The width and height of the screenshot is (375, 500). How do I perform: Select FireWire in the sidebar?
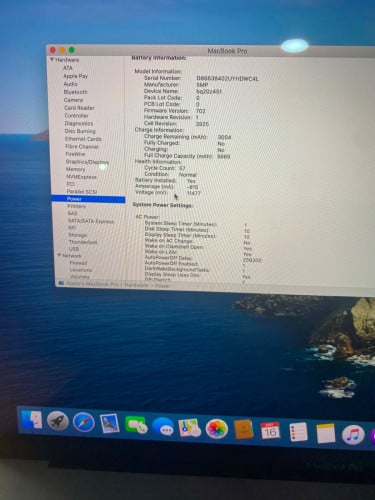click(x=75, y=154)
